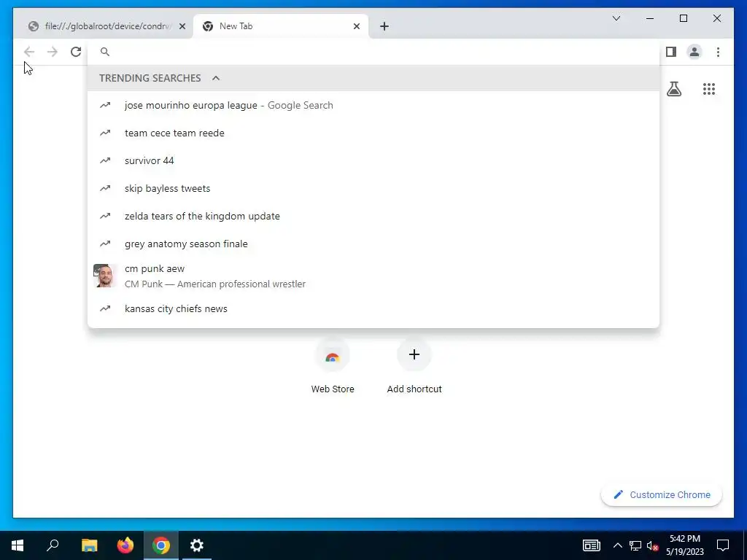The width and height of the screenshot is (747, 560).
Task: Open the Web Store shortcut
Action: tap(333, 367)
